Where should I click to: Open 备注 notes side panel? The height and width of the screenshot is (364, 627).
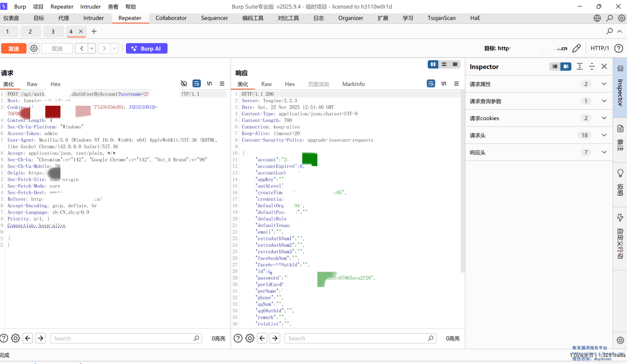click(620, 138)
